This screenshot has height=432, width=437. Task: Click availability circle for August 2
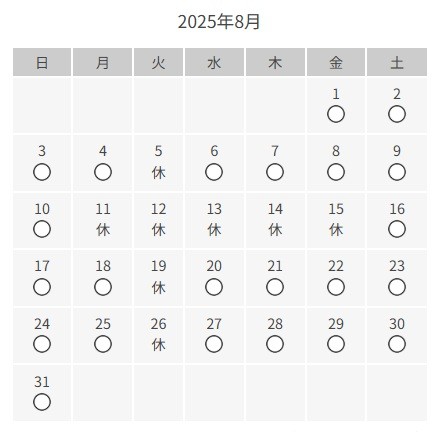click(x=397, y=114)
